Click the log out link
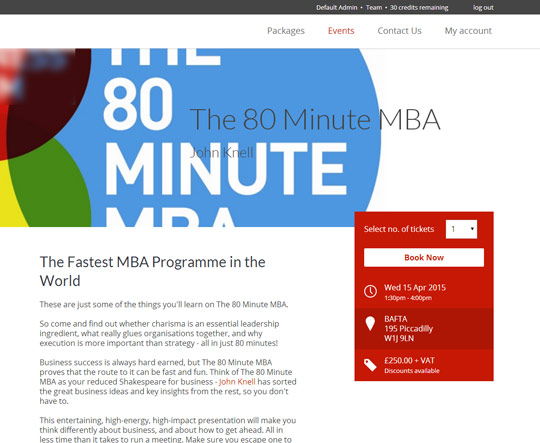The height and width of the screenshot is (443, 540). (x=483, y=8)
